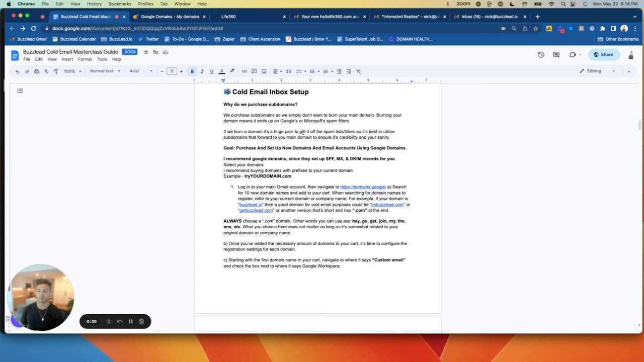Toggle bold formatting
The width and height of the screenshot is (644, 362).
point(192,71)
